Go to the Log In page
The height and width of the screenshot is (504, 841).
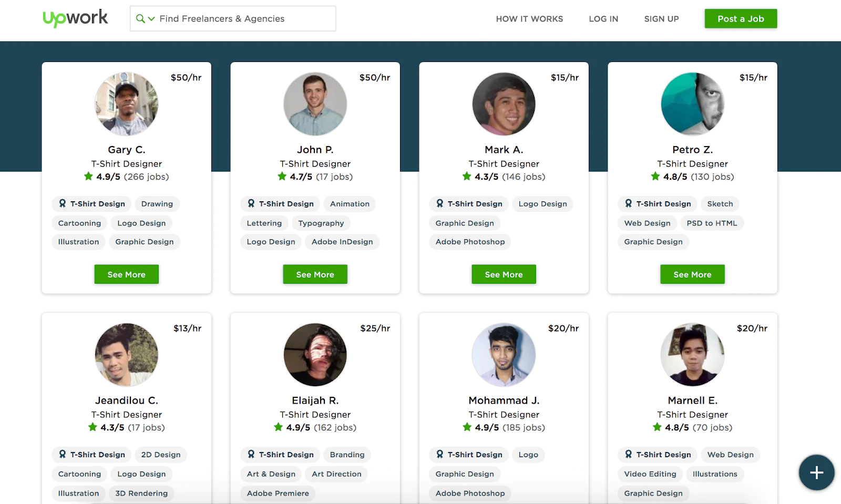coord(603,19)
